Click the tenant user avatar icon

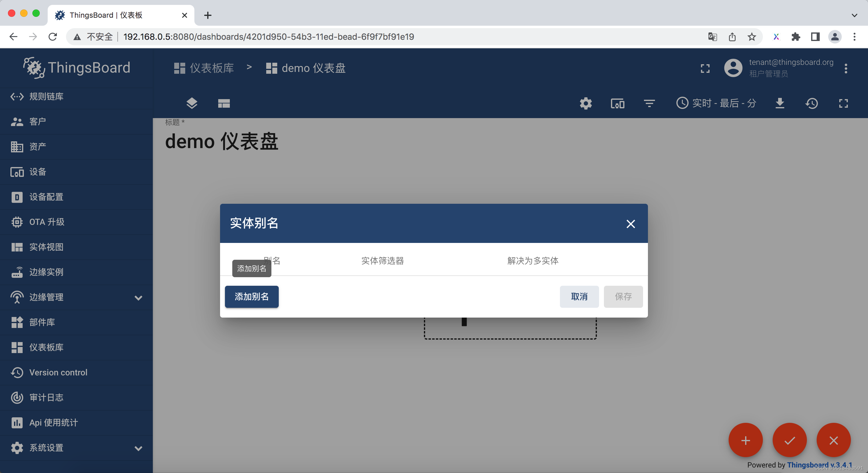tap(733, 68)
